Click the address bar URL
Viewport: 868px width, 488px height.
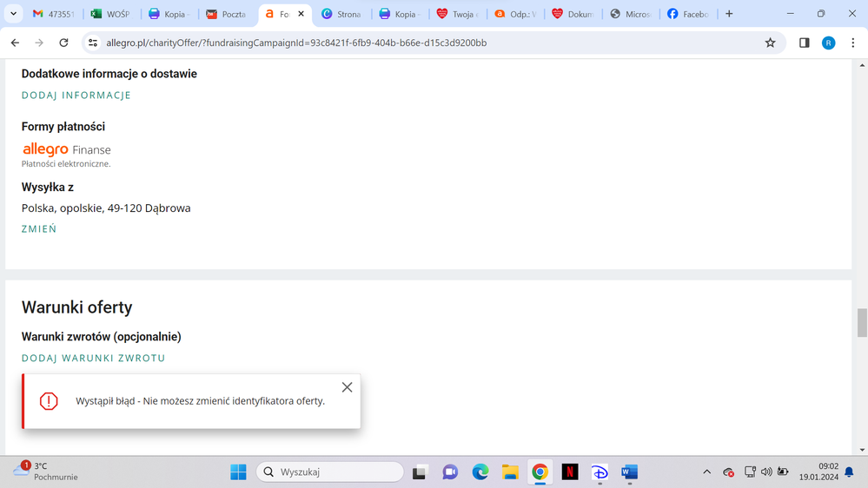pos(295,43)
